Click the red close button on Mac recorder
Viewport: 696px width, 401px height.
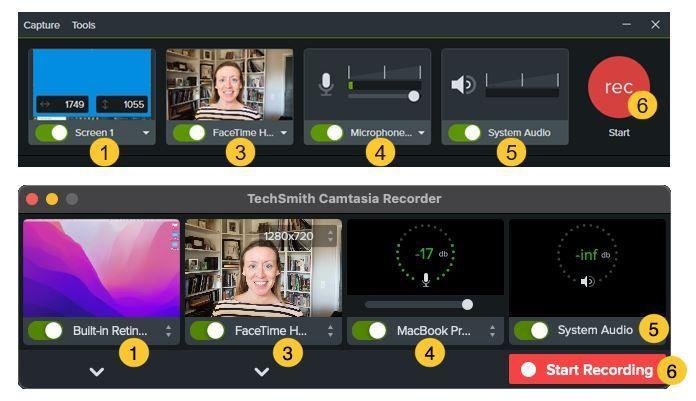[x=32, y=199]
